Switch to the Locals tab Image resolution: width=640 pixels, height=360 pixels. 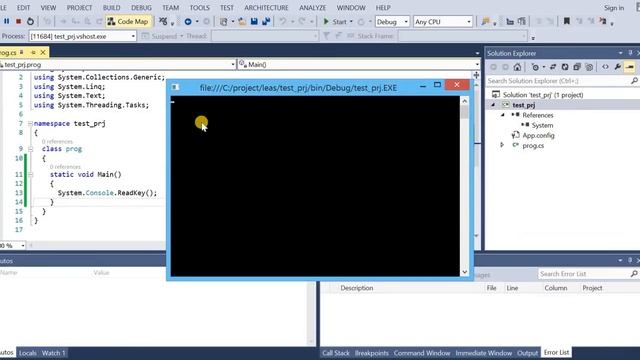click(28, 353)
